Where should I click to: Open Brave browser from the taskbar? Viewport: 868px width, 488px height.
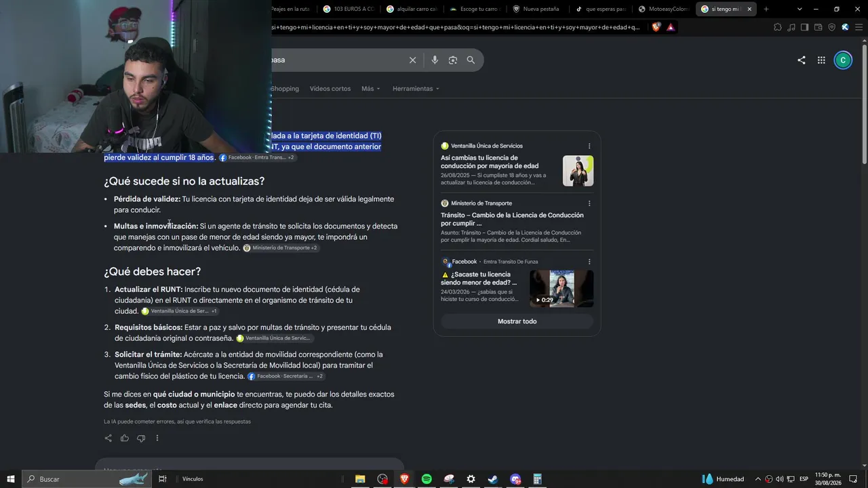pos(405,479)
